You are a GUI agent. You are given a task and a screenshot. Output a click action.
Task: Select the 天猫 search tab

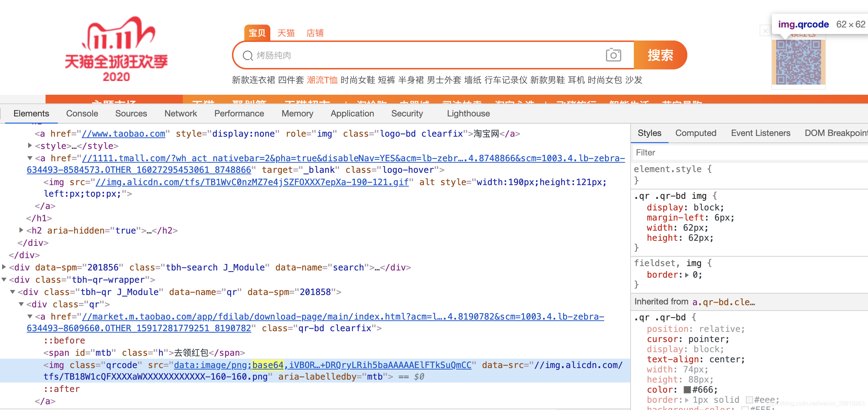pos(286,33)
